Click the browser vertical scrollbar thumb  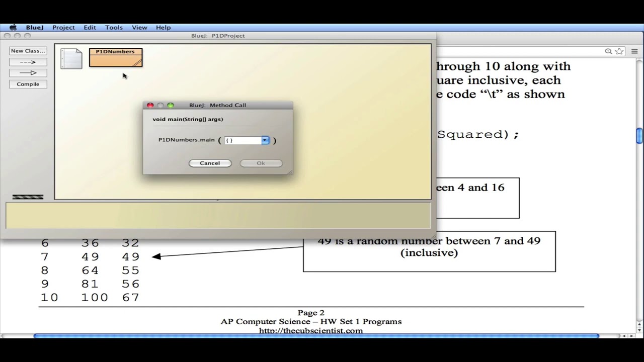pyautogui.click(x=639, y=136)
